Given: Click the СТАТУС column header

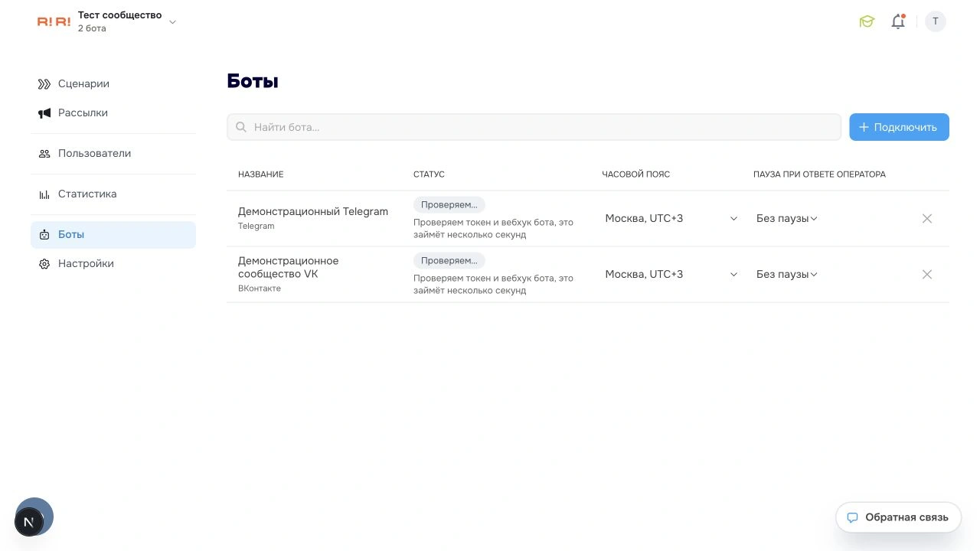Looking at the screenshot, I should (x=429, y=174).
